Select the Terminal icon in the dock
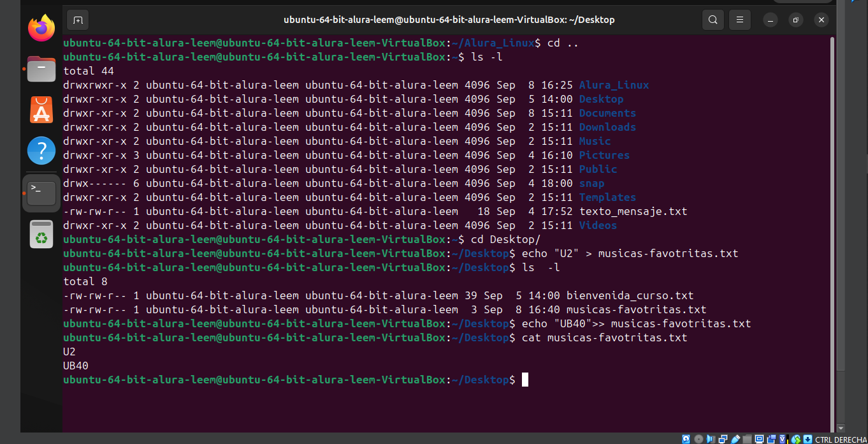The image size is (868, 444). (41, 193)
